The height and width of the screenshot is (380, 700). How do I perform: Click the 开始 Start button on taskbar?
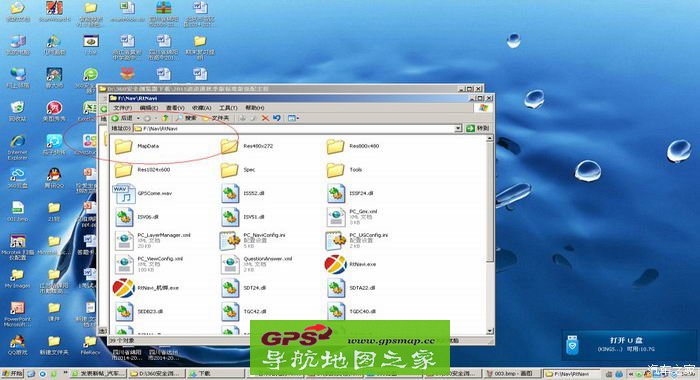coord(12,373)
